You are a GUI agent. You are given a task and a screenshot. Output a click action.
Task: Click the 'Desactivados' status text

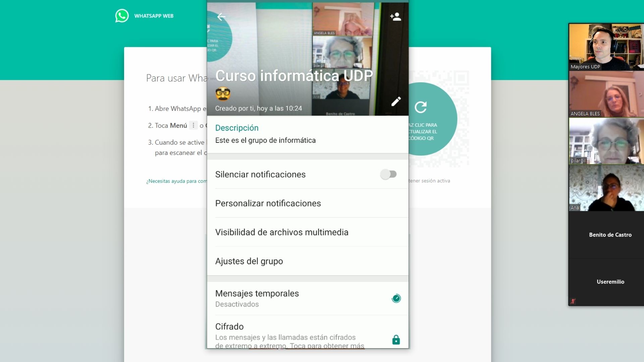(x=237, y=304)
